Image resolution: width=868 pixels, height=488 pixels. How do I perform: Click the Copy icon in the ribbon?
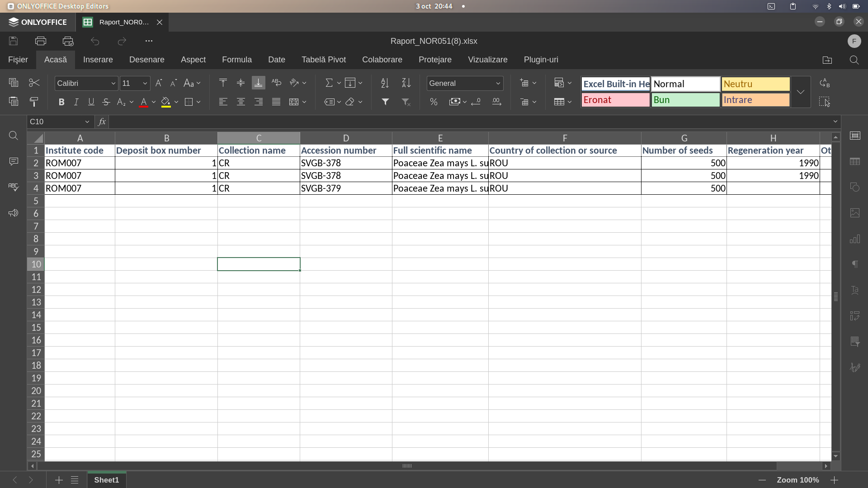coord(14,83)
